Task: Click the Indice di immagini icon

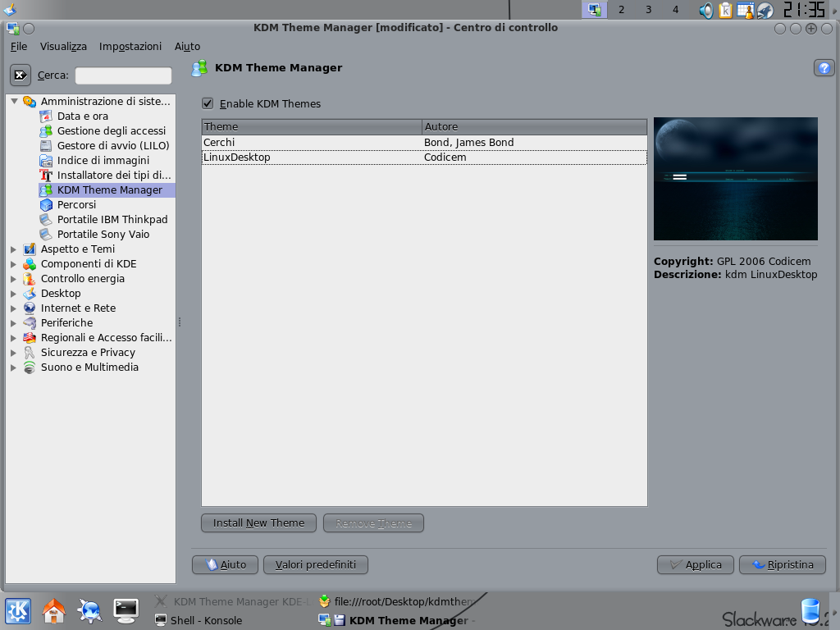Action: point(46,160)
